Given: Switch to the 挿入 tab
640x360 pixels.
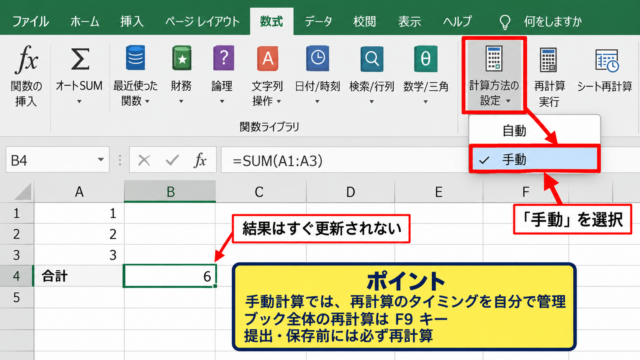Looking at the screenshot, I should (131, 21).
